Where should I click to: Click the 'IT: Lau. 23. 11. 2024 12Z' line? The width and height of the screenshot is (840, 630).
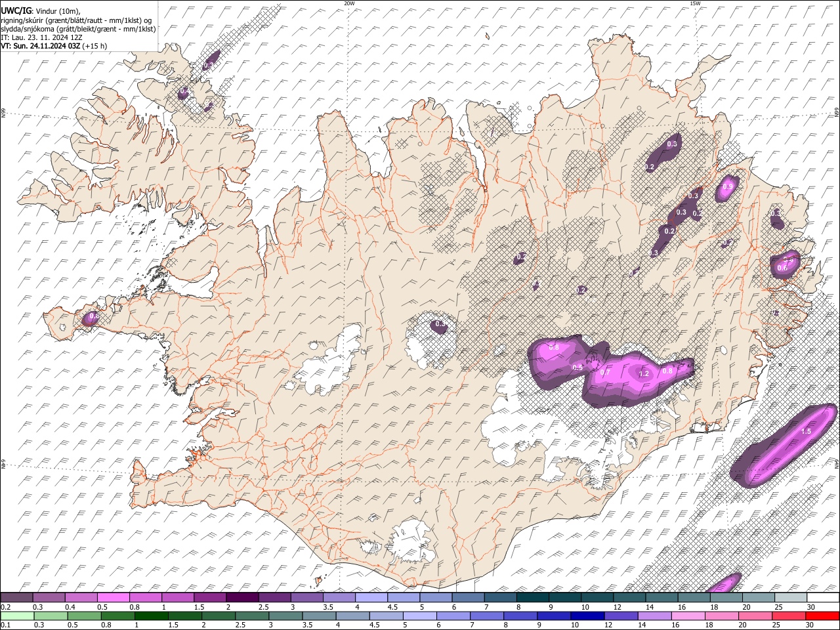pos(41,37)
